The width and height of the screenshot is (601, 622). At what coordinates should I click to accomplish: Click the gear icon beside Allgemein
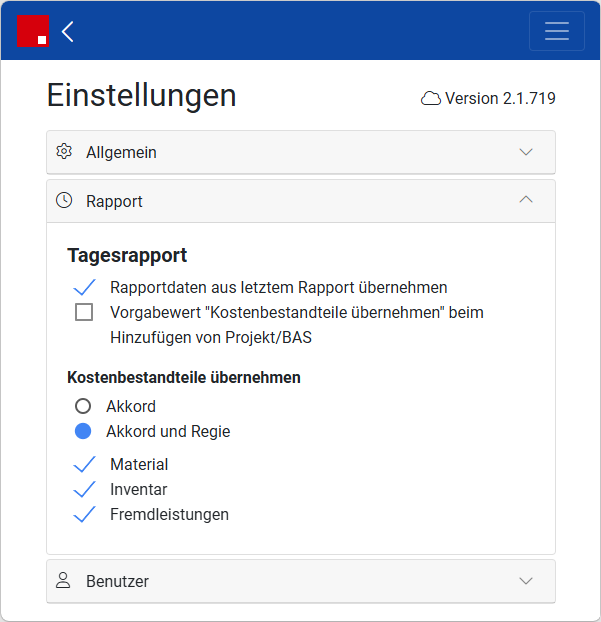pos(64,152)
